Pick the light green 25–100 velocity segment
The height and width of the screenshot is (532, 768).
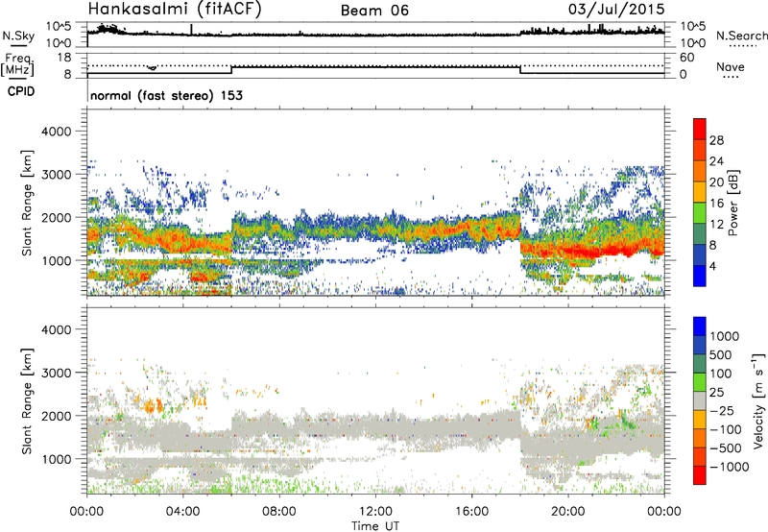point(700,382)
